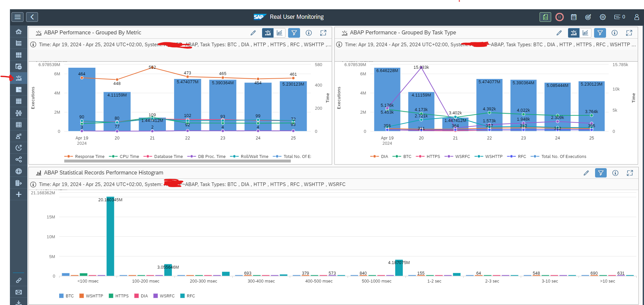Switch Grouped By Task Type to line chart
644x305 pixels.
[x=586, y=33]
